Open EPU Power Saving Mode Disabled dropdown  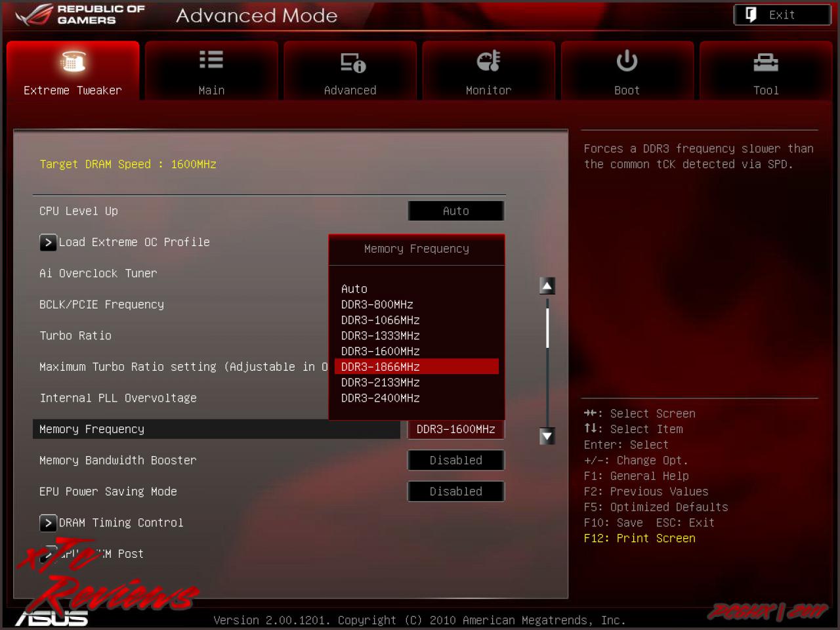456,492
